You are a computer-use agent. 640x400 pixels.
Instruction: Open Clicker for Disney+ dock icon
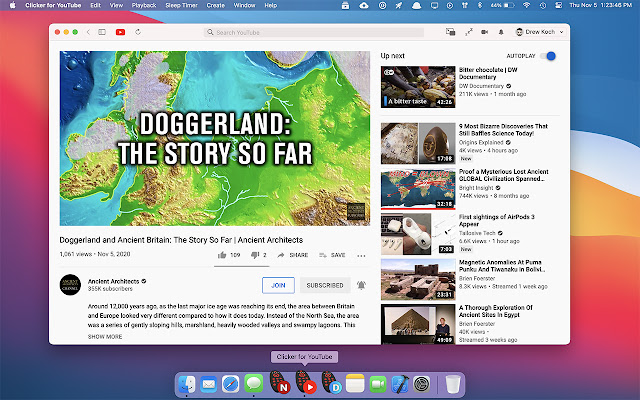pos(331,382)
